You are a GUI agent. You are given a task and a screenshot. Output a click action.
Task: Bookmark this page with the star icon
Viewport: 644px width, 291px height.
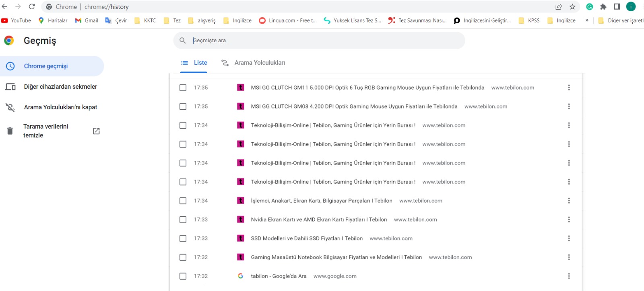(572, 7)
